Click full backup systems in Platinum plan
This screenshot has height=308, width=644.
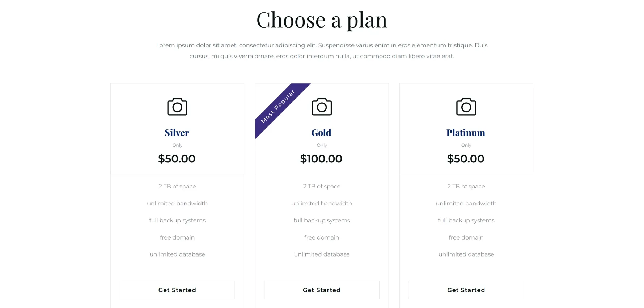(x=466, y=220)
